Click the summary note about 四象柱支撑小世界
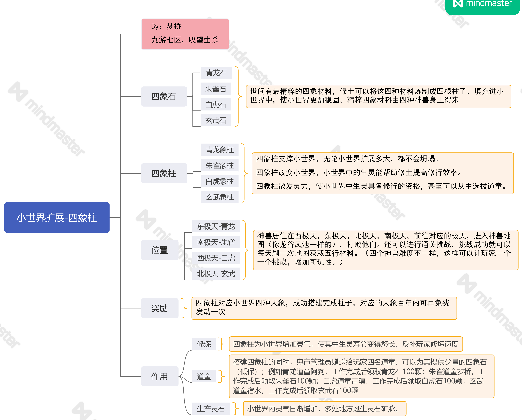Image resolution: width=522 pixels, height=420 pixels. [x=383, y=173]
